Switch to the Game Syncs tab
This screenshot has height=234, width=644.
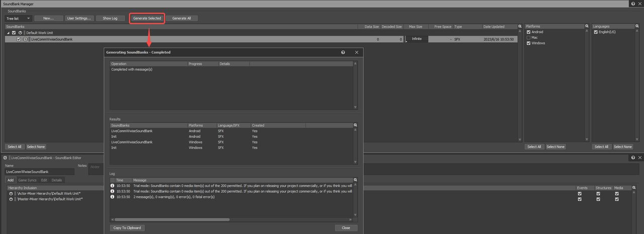click(x=27, y=180)
